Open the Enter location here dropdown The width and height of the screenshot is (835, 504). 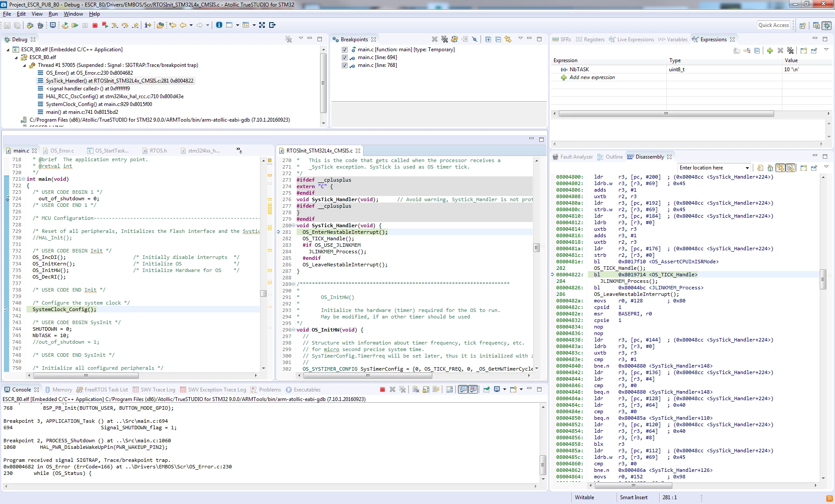click(747, 168)
